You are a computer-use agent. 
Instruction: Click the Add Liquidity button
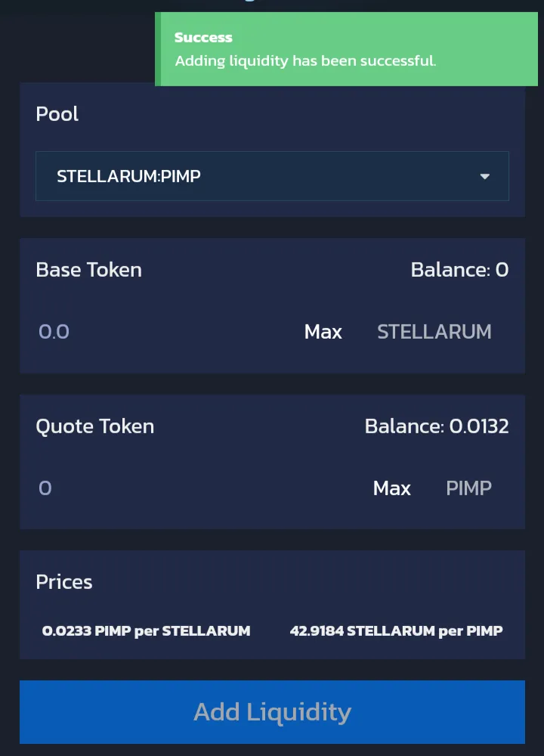(x=272, y=711)
